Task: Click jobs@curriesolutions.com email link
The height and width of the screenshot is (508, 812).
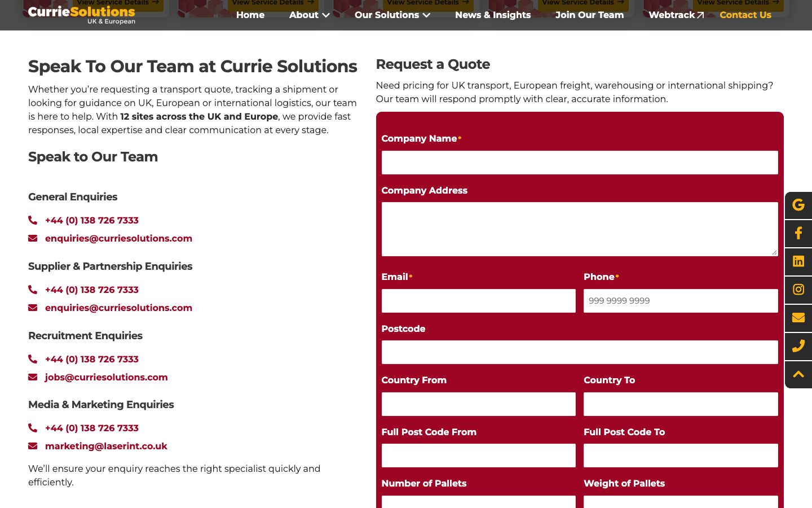Action: click(106, 377)
